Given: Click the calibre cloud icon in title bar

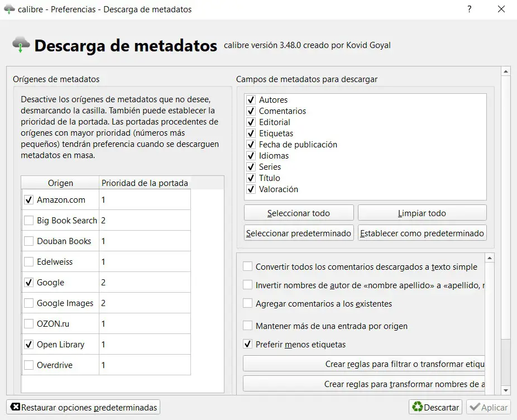Looking at the screenshot, I should (9, 9).
